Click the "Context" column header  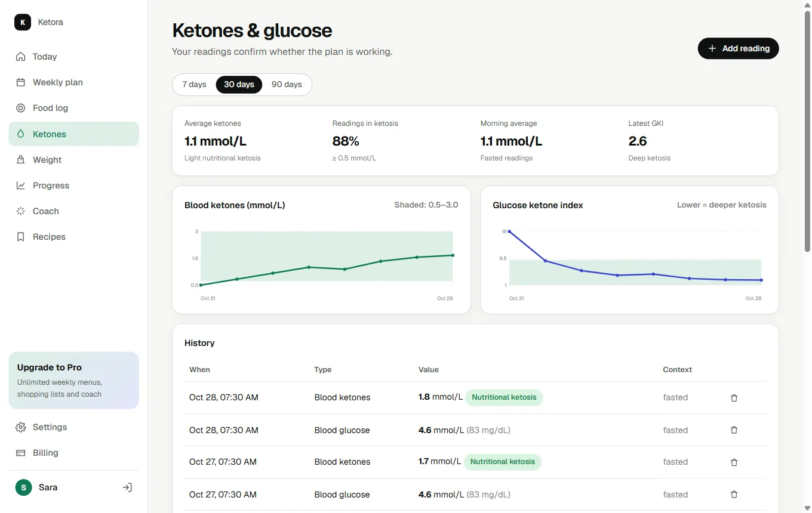coord(678,370)
